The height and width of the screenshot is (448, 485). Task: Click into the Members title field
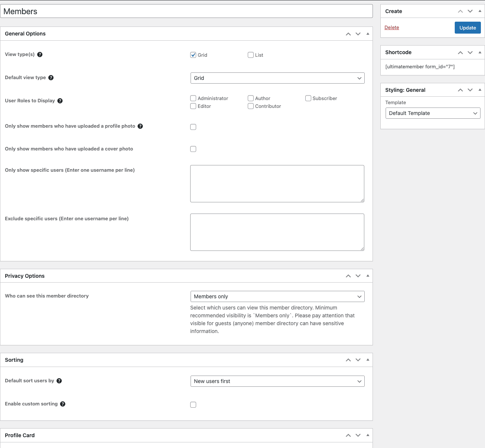(186, 11)
